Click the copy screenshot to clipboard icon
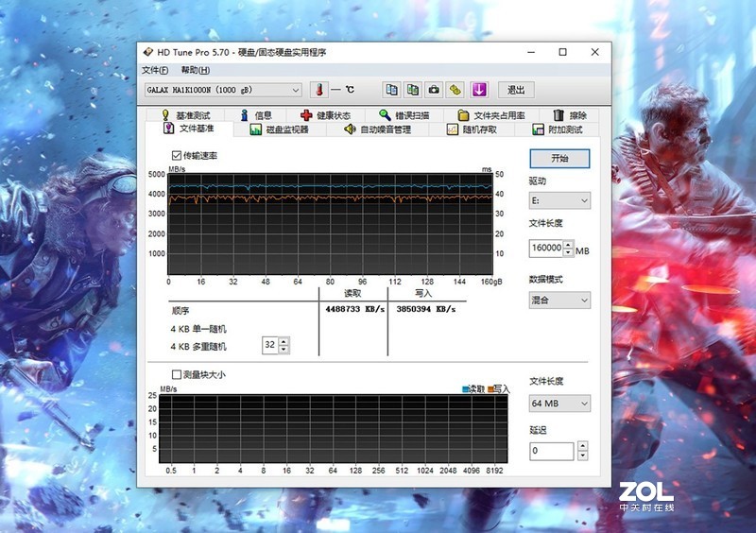756x533 pixels. click(413, 90)
